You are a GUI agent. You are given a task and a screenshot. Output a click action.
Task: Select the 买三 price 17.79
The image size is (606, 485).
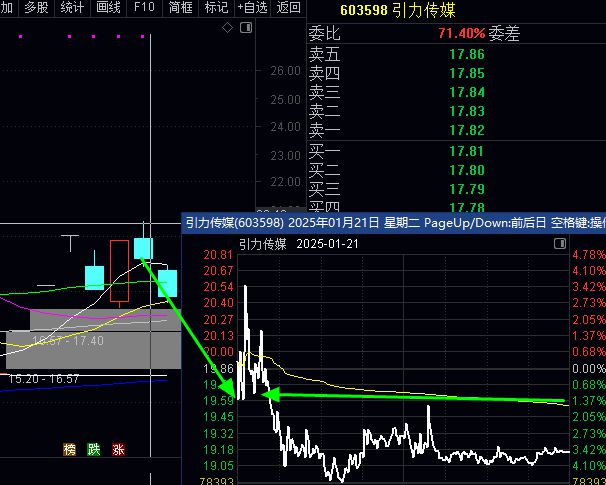pos(467,189)
